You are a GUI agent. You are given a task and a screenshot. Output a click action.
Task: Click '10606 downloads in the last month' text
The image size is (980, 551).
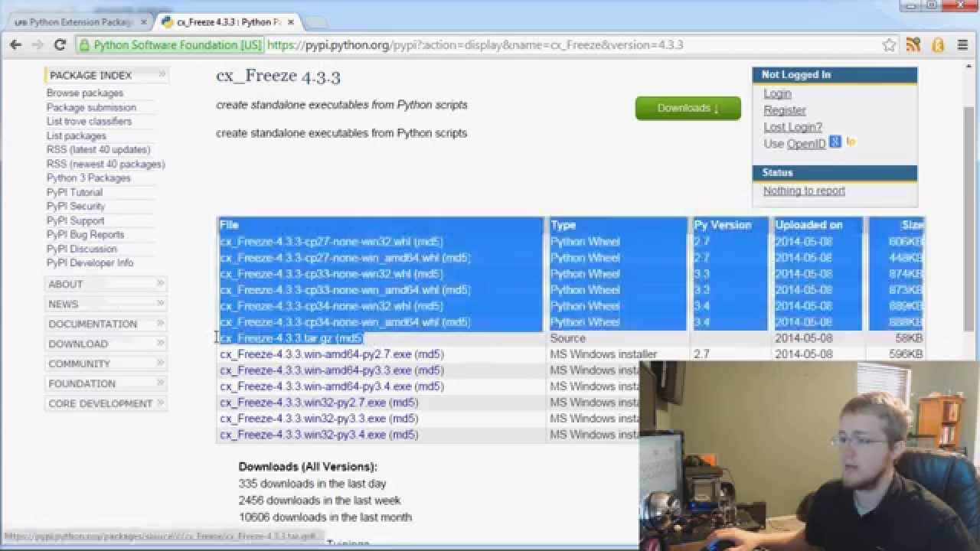(x=325, y=517)
